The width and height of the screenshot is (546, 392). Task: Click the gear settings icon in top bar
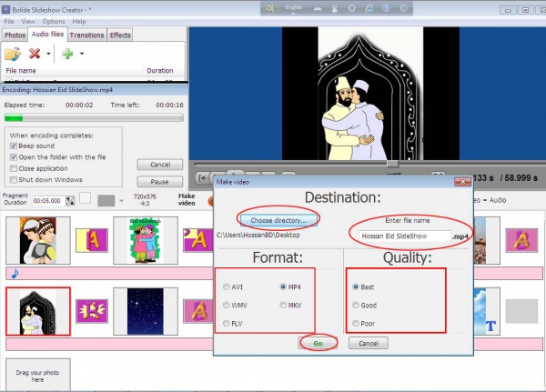[352, 8]
